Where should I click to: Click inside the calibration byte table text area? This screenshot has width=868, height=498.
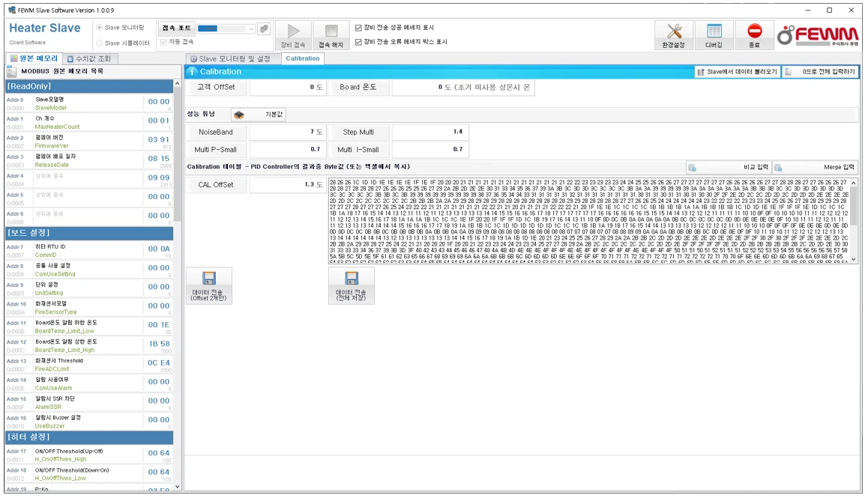[588, 220]
